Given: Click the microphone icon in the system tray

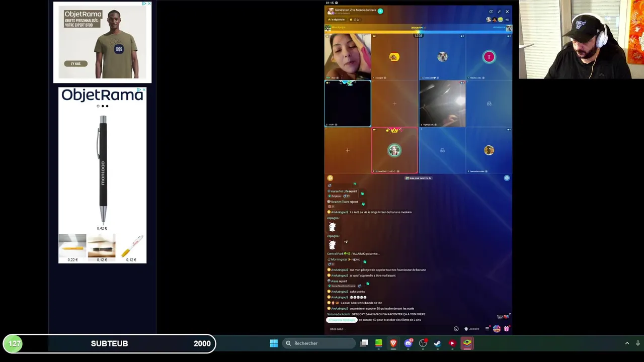Looking at the screenshot, I should 638,343.
